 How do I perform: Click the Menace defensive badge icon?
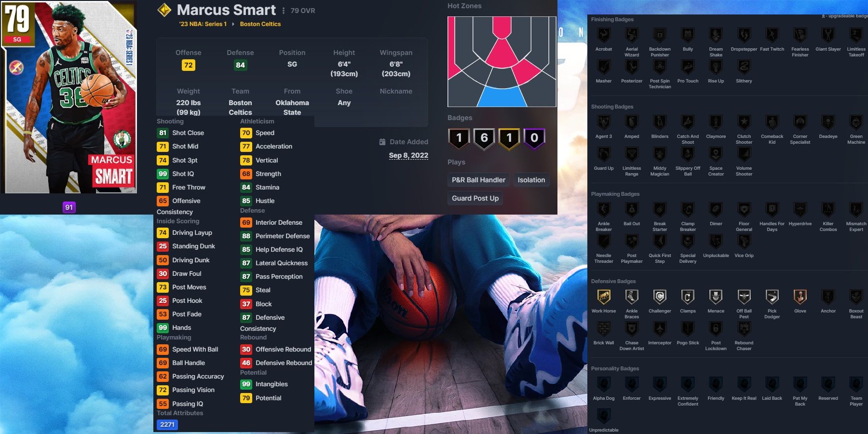716,297
